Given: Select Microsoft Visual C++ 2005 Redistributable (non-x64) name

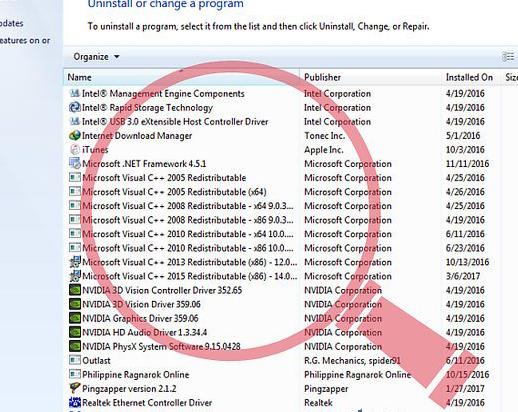Looking at the screenshot, I should click(x=164, y=178).
